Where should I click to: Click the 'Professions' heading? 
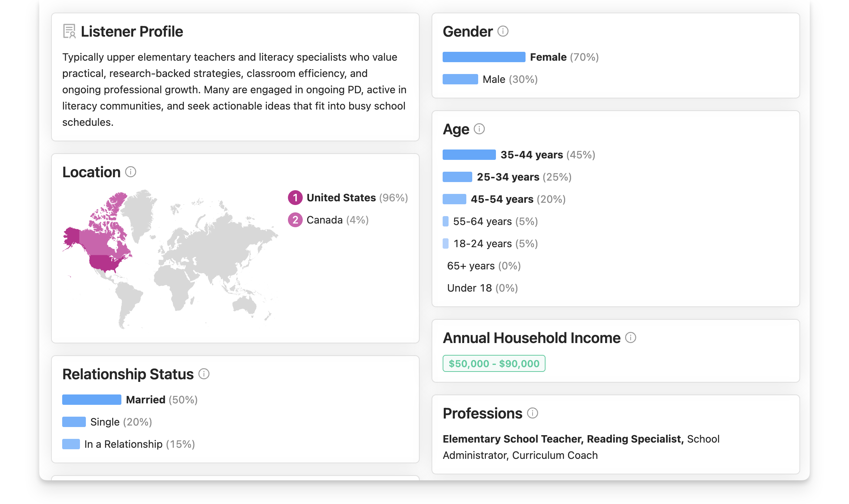[x=483, y=413]
